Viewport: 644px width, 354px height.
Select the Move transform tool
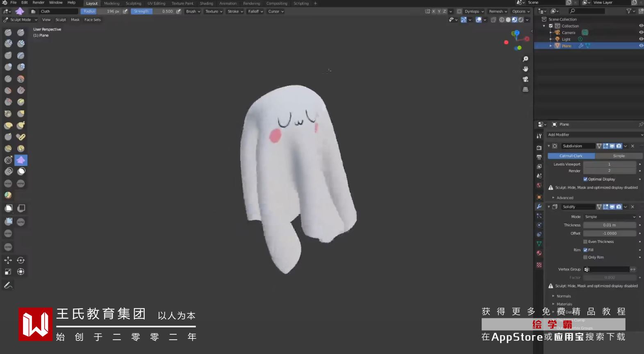(8, 260)
